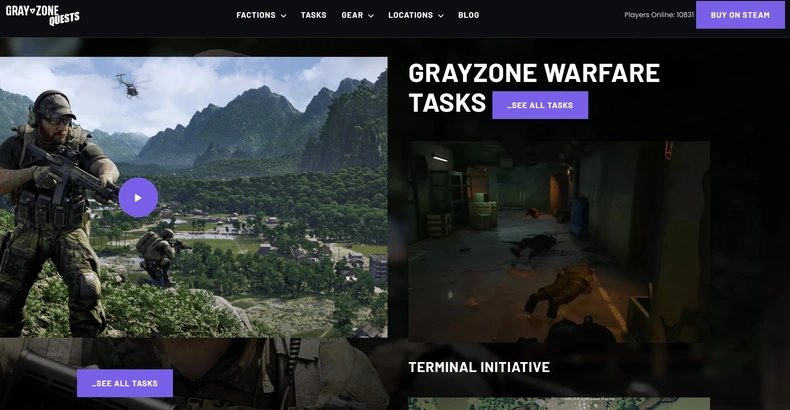Screen dimensions: 790x410
Task: Open the Terminal Initiative task thumbnail
Action: (x=559, y=242)
